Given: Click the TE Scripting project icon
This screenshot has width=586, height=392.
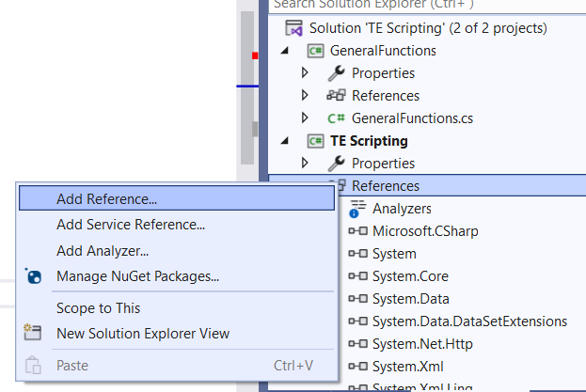Looking at the screenshot, I should click(x=316, y=141).
